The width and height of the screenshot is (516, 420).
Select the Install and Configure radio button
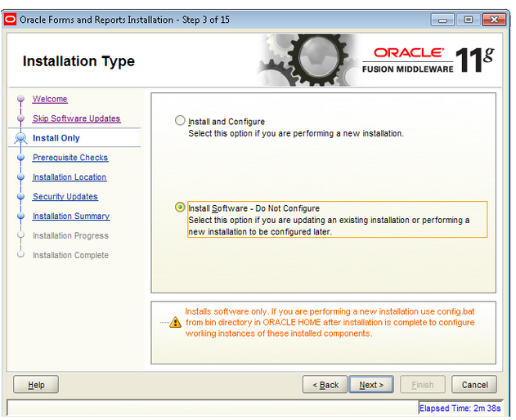pos(180,121)
